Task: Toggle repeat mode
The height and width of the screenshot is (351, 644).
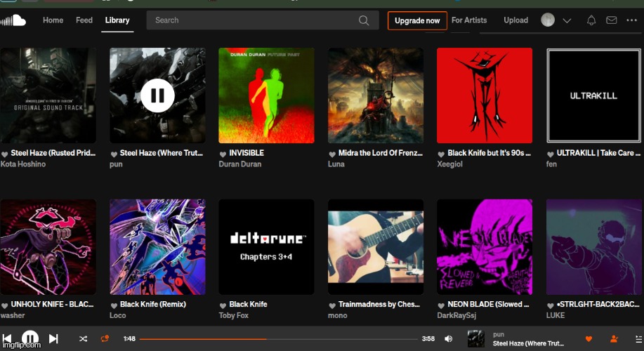Action: pyautogui.click(x=105, y=338)
